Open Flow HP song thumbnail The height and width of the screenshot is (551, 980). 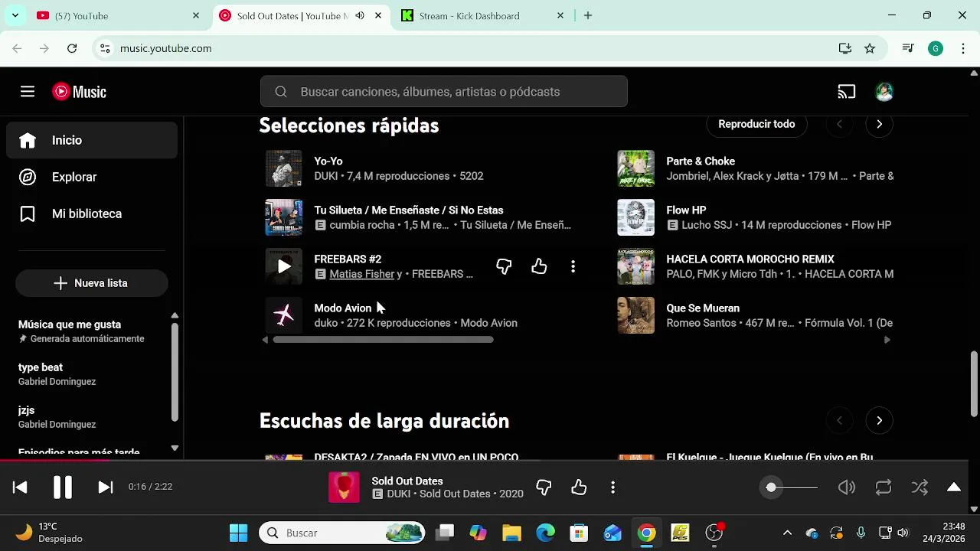pos(636,217)
